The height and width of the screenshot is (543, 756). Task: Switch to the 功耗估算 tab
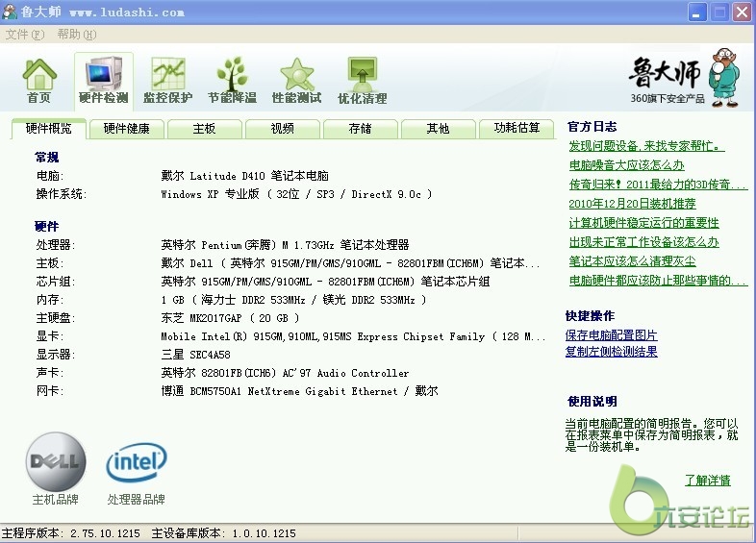(x=517, y=129)
